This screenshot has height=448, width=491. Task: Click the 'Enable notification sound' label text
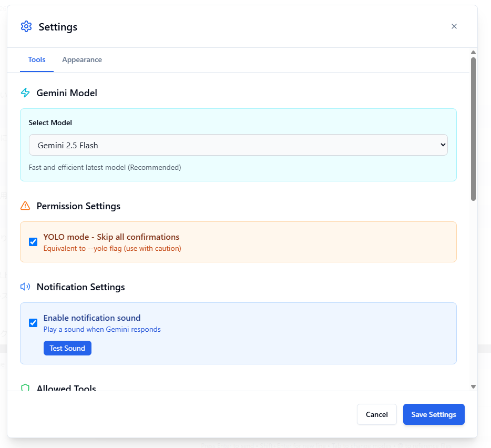click(x=92, y=318)
